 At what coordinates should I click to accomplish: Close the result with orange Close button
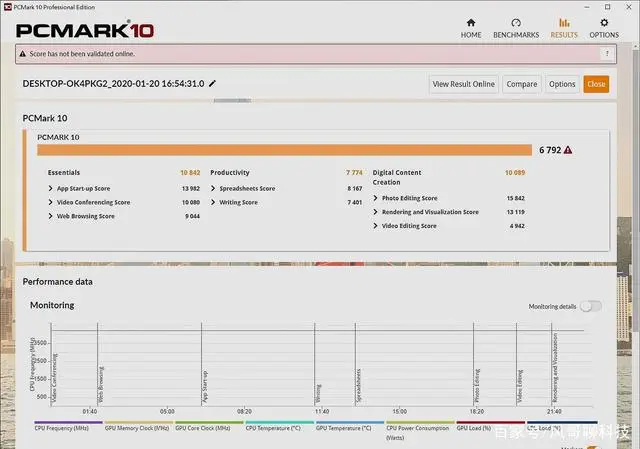pyautogui.click(x=596, y=84)
